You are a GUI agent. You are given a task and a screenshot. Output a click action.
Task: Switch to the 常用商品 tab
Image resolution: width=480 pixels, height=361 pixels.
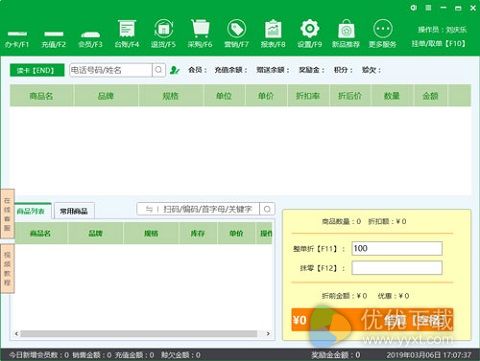[x=74, y=211]
